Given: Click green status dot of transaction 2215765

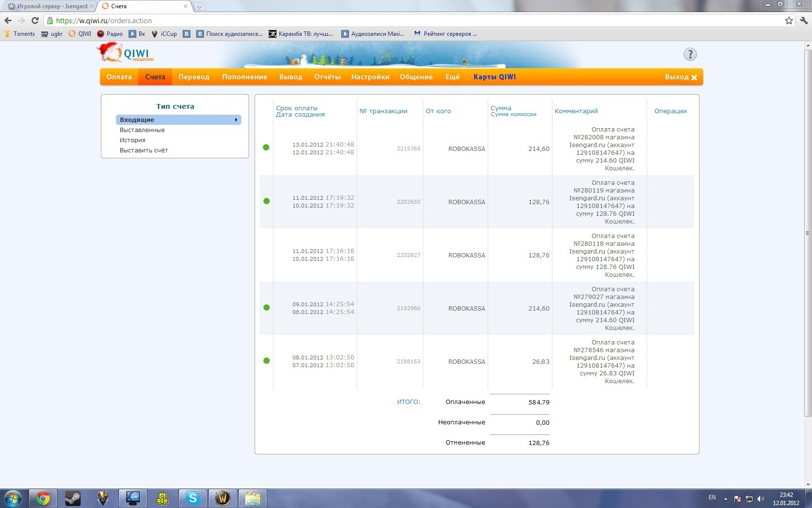Looking at the screenshot, I should [266, 148].
